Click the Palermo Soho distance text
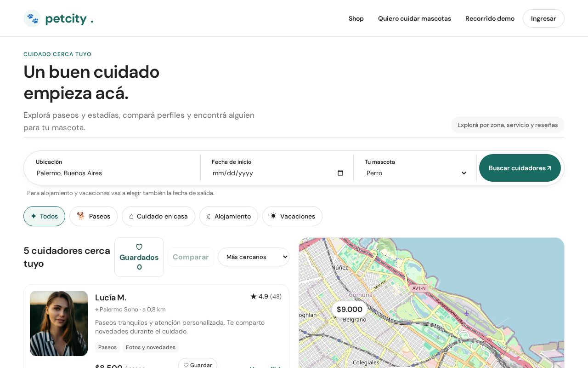Screen dimensions: 588x368 130,310
